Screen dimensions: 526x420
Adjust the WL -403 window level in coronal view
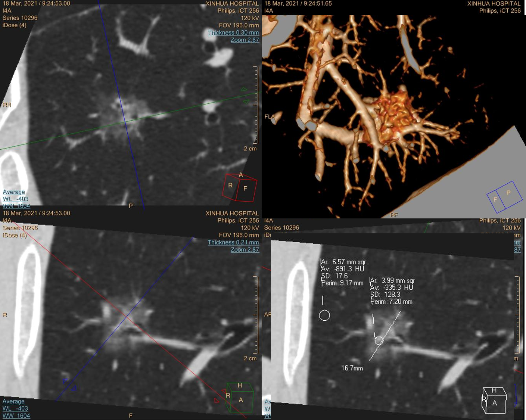tap(15, 408)
